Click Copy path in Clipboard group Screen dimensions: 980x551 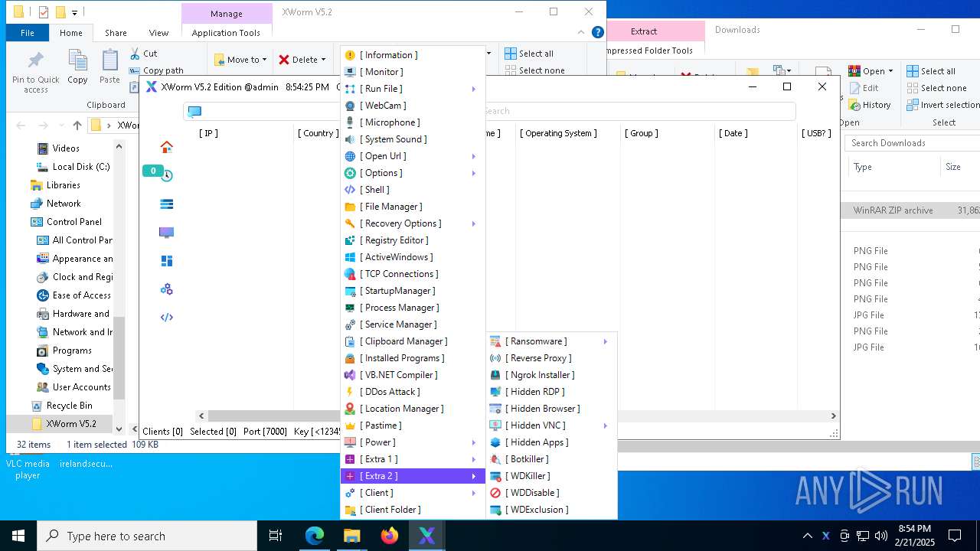156,70
